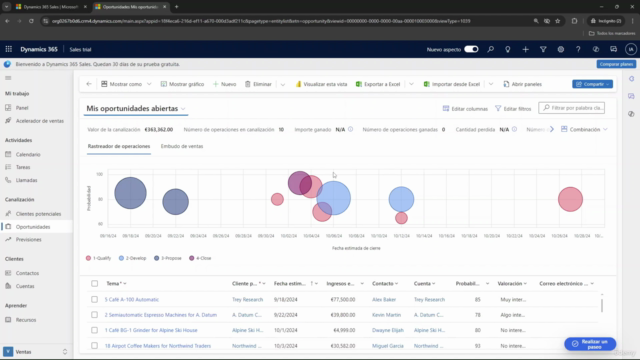Click Visualizar esta vista Power BI
The image size is (640, 360).
[321, 84]
